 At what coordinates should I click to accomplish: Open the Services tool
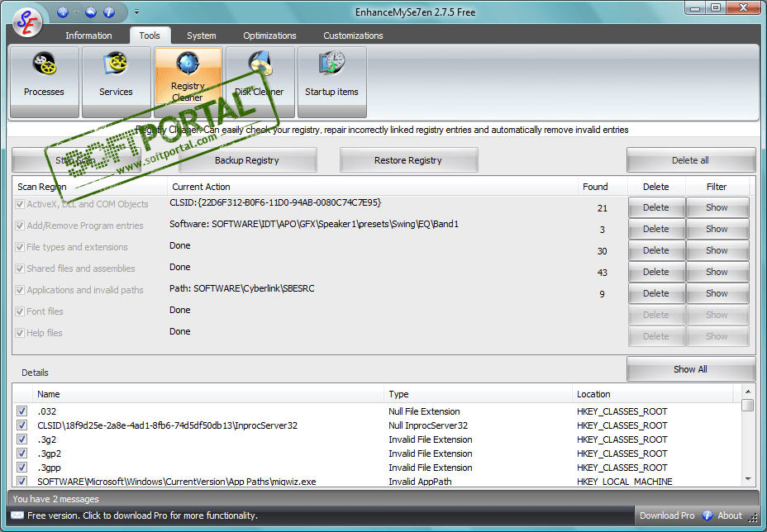(116, 82)
